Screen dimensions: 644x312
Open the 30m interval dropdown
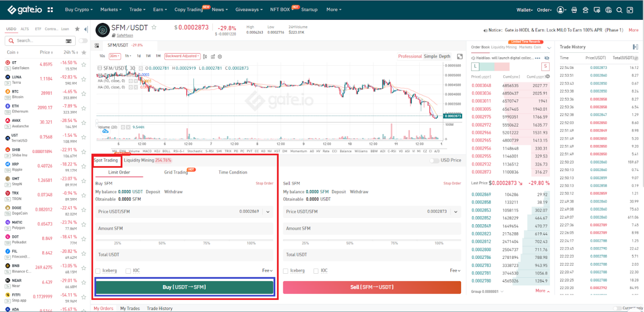pos(115,56)
